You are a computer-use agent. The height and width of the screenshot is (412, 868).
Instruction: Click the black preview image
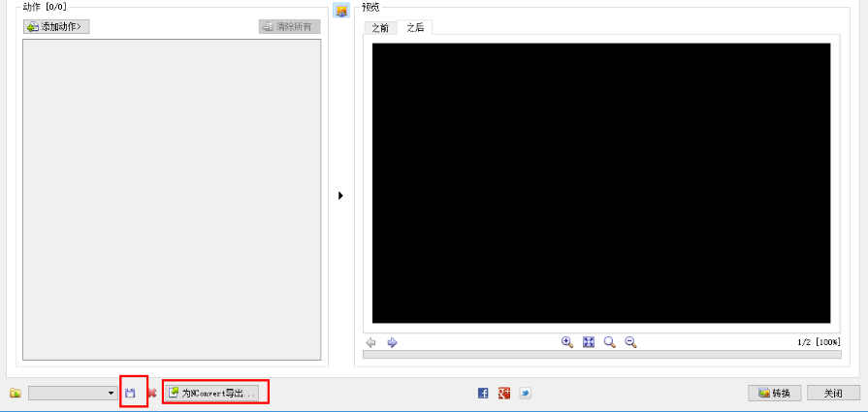(x=601, y=183)
